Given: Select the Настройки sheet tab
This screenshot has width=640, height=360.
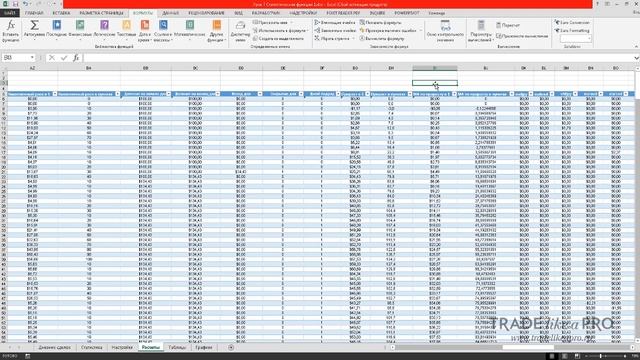Looking at the screenshot, I should 122,347.
